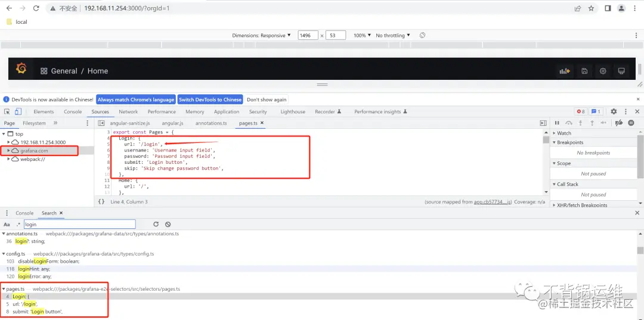This screenshot has height=320, width=644.
Task: Click Grafana add panel icon
Action: pos(565,71)
